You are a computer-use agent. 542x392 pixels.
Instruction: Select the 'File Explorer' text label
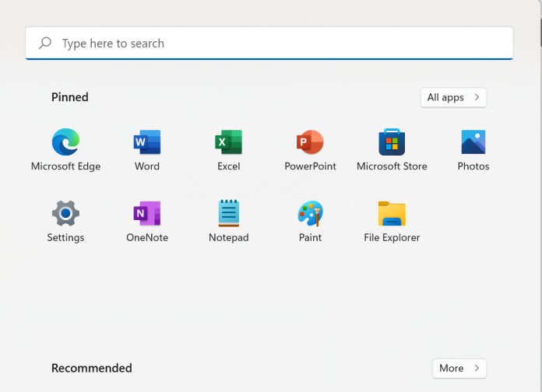[392, 237]
